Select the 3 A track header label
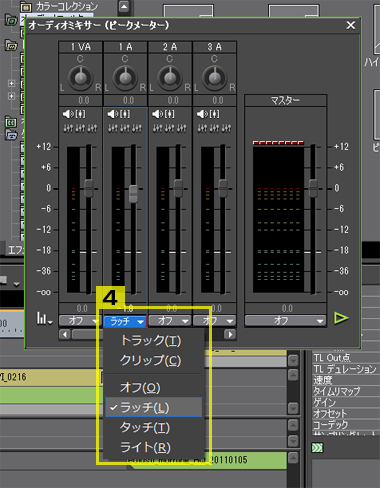 (x=214, y=47)
